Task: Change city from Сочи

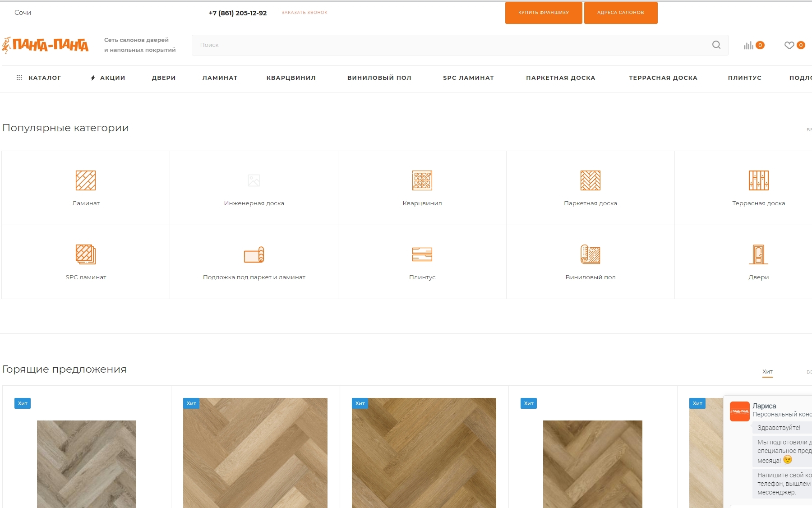Action: point(23,13)
